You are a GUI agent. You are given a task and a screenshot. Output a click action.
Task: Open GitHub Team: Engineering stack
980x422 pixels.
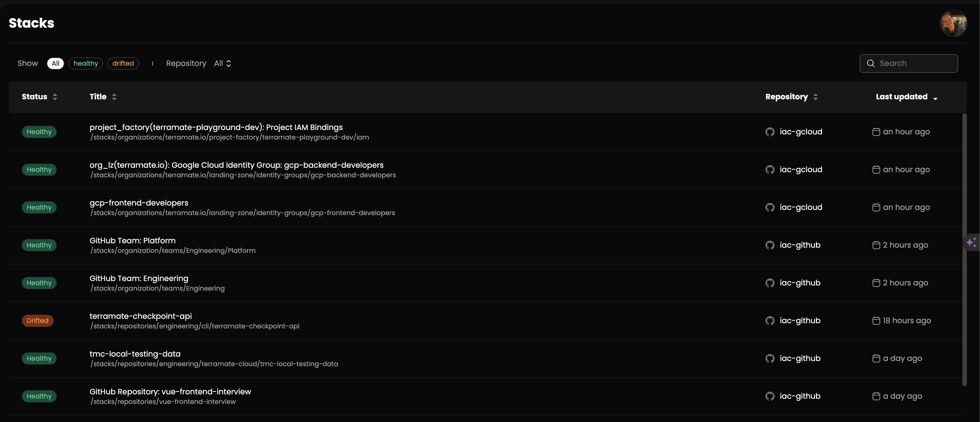(139, 278)
